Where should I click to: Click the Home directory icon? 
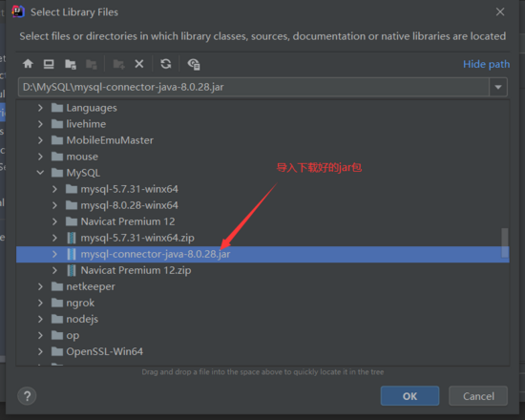28,64
